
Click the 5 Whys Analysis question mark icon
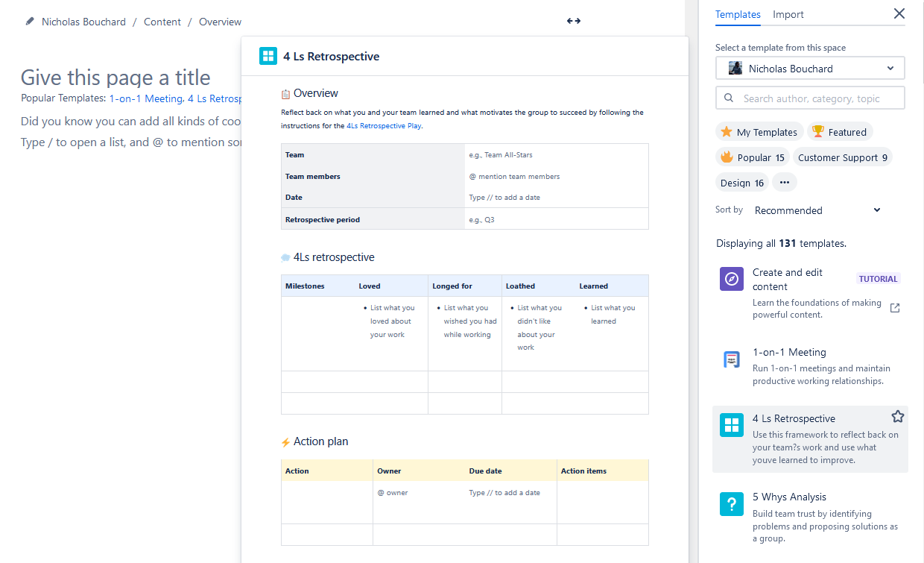[732, 504]
